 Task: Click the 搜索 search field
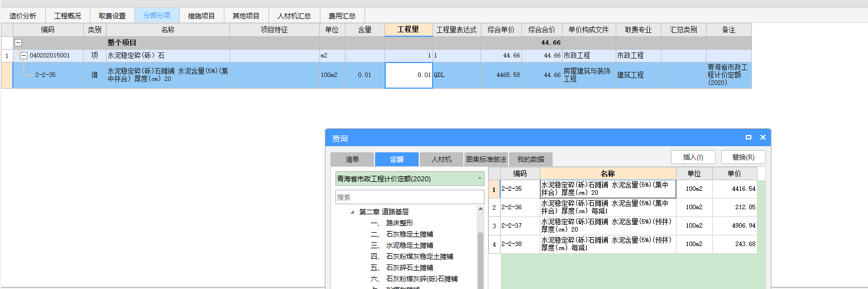tap(410, 197)
